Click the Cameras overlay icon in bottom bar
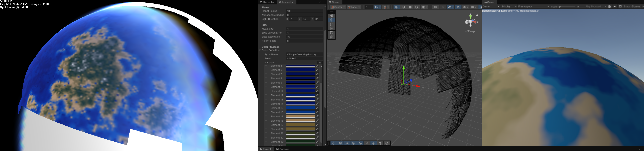This screenshot has width=644, height=151. (x=380, y=143)
